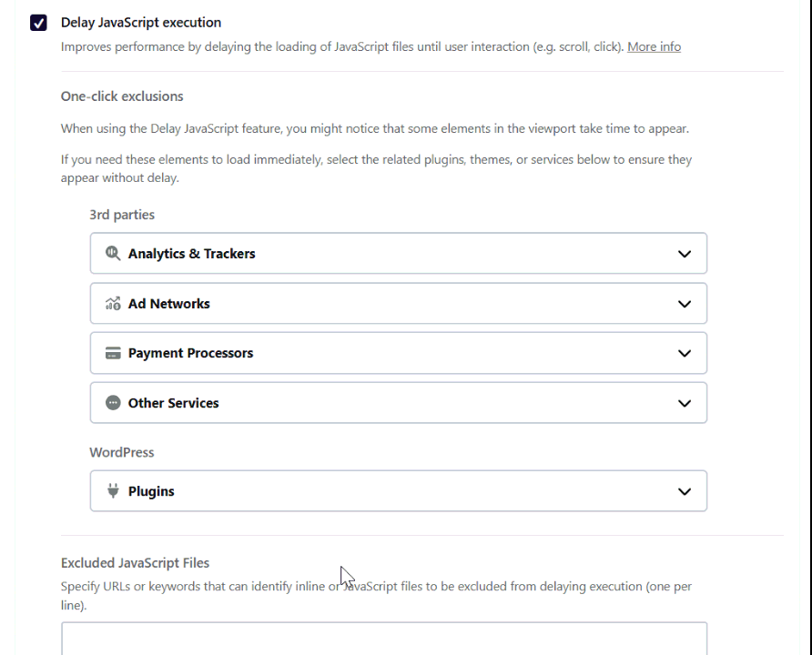The width and height of the screenshot is (812, 655).
Task: Expand the Plugins section under WordPress
Action: tap(685, 491)
